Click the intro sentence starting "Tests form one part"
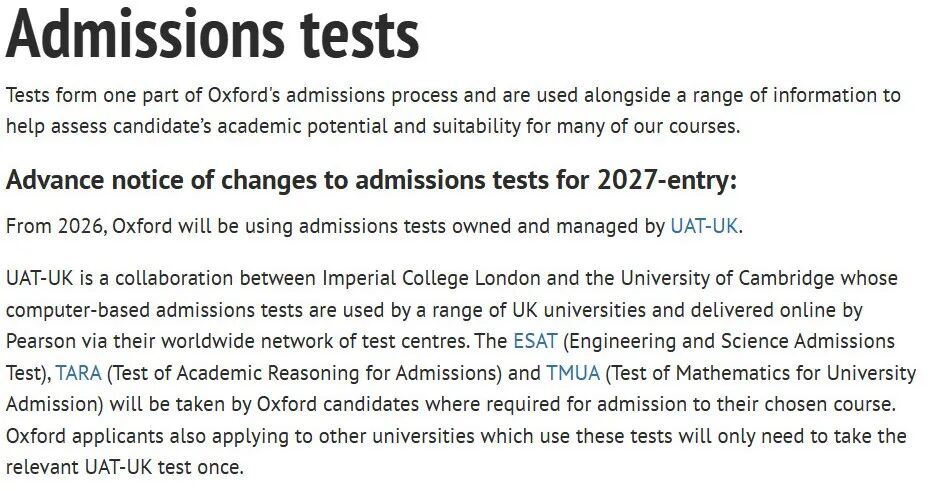 (x=250, y=96)
